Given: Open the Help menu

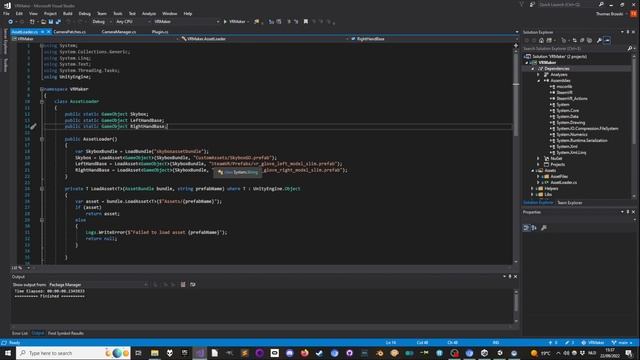Looking at the screenshot, I should [187, 13].
